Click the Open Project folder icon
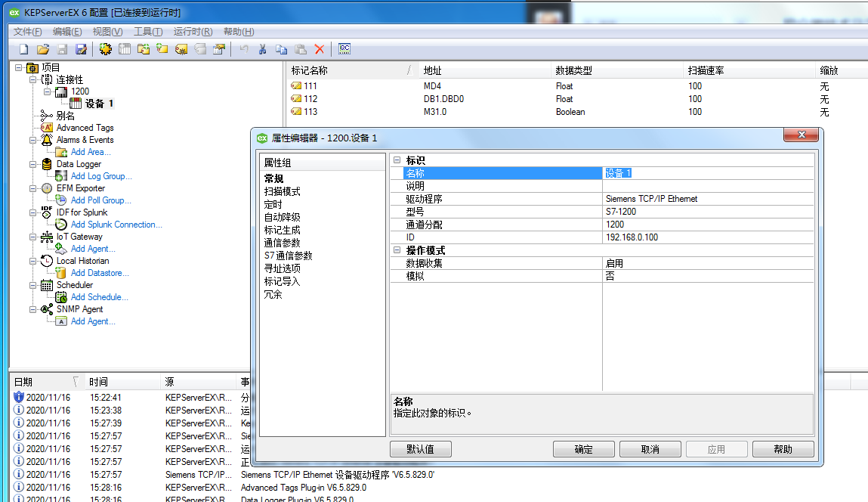The width and height of the screenshot is (868, 502). point(43,49)
